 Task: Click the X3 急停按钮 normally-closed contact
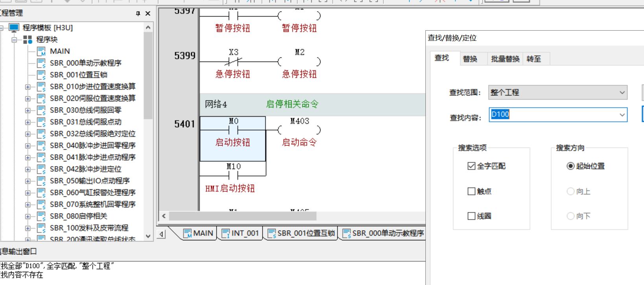click(x=233, y=62)
